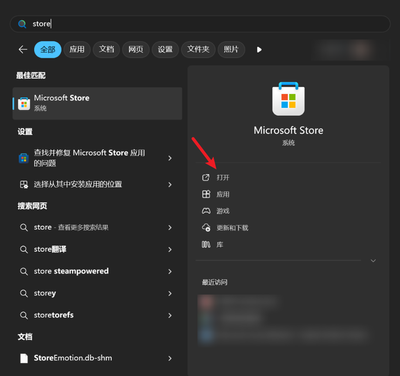Open web suggestion 'storetorefs'
Viewport: 400px width, 376px height.
coord(97,315)
